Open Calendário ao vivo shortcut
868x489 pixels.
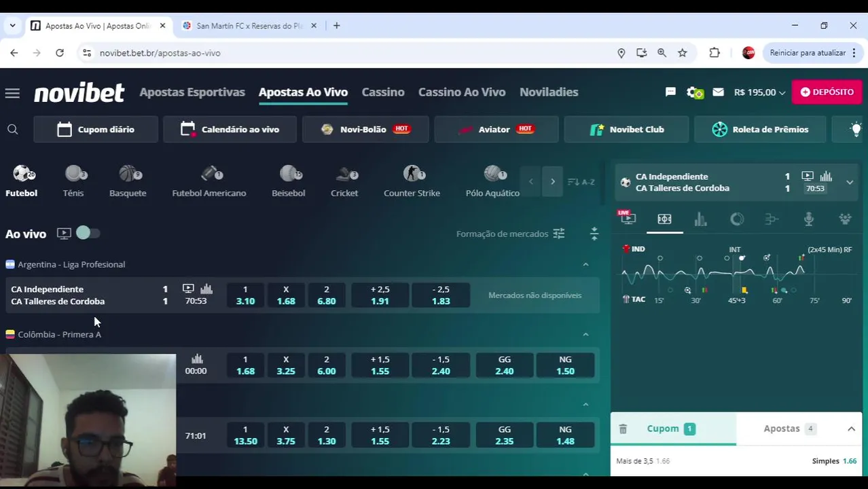click(x=230, y=129)
